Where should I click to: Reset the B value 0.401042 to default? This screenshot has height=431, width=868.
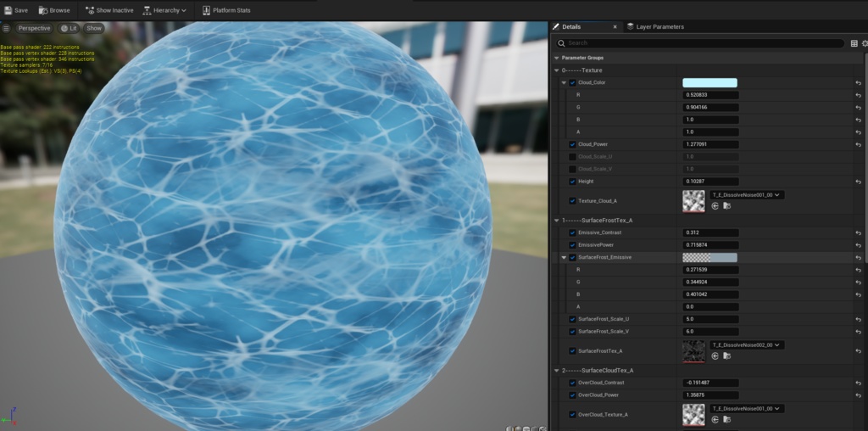858,294
